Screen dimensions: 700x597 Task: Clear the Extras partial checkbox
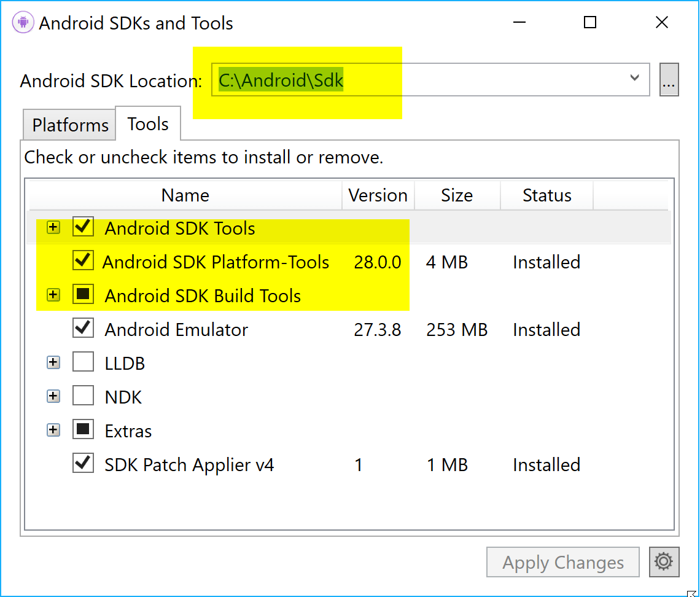pyautogui.click(x=83, y=429)
